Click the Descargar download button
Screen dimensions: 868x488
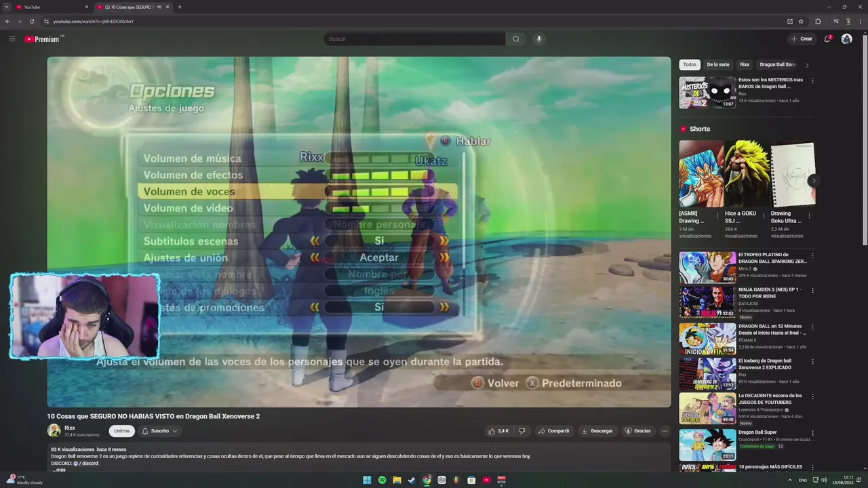tap(597, 431)
